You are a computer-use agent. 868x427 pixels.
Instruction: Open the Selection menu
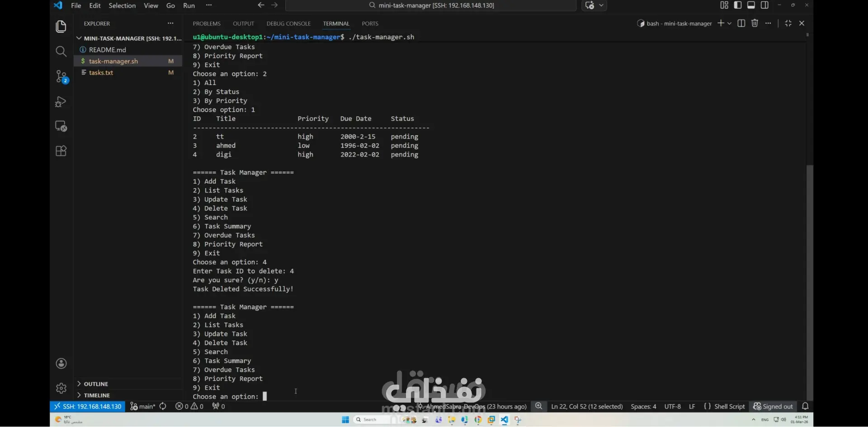point(122,5)
